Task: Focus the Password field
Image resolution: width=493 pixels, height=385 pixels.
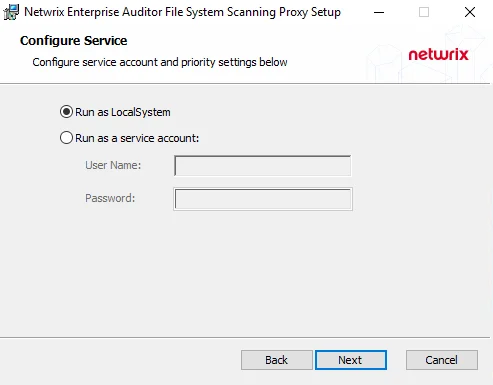Action: (x=263, y=199)
